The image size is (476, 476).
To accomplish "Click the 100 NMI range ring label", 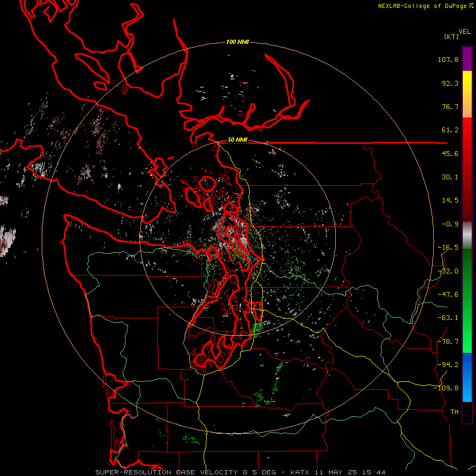I will pos(237,42).
